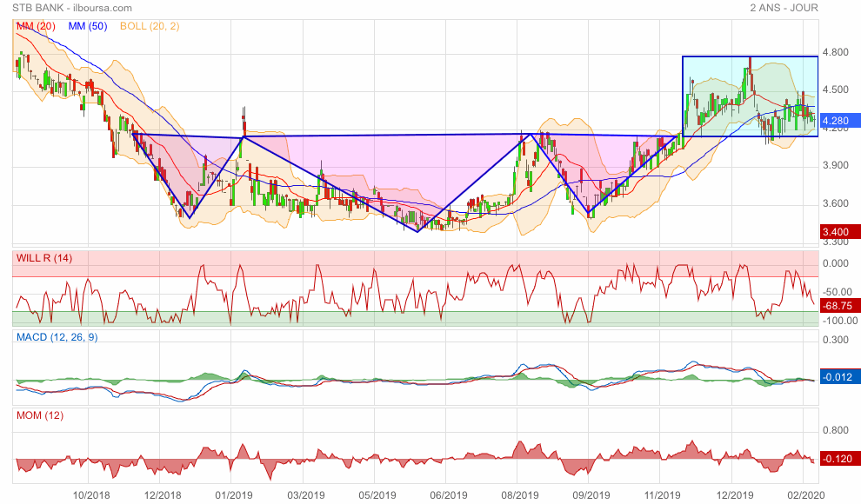Click the 4.500 price axis label
The height and width of the screenshot is (504, 861).
pos(836,90)
